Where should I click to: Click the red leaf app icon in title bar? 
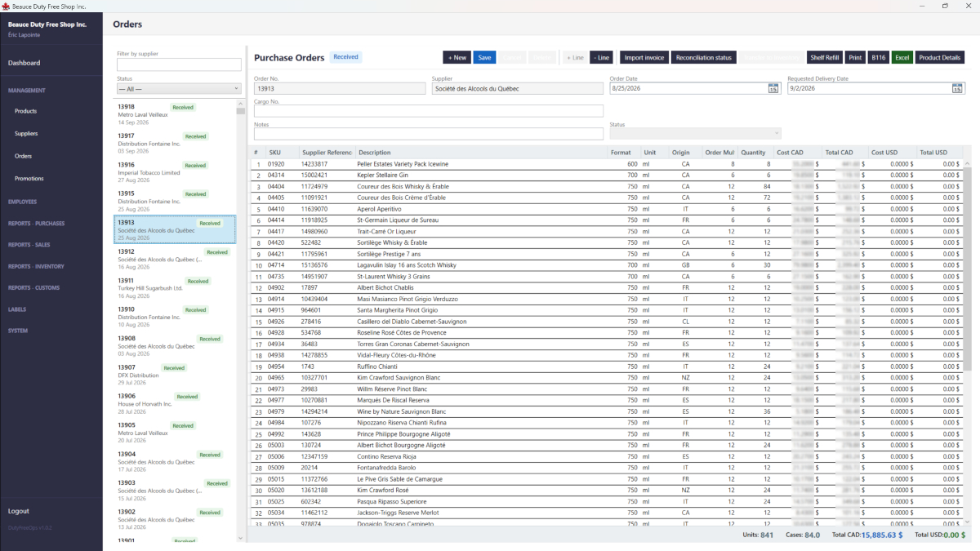pos(6,6)
